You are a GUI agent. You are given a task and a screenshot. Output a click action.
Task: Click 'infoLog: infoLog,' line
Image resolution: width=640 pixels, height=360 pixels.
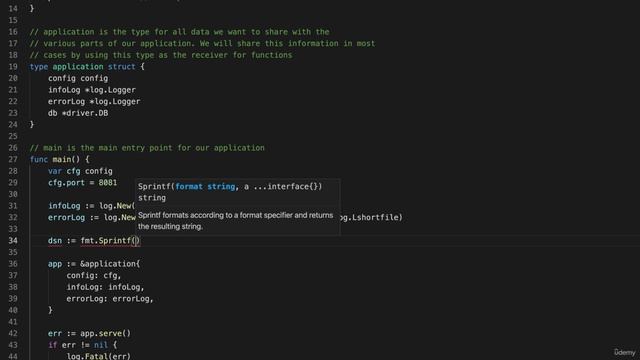[x=105, y=287]
